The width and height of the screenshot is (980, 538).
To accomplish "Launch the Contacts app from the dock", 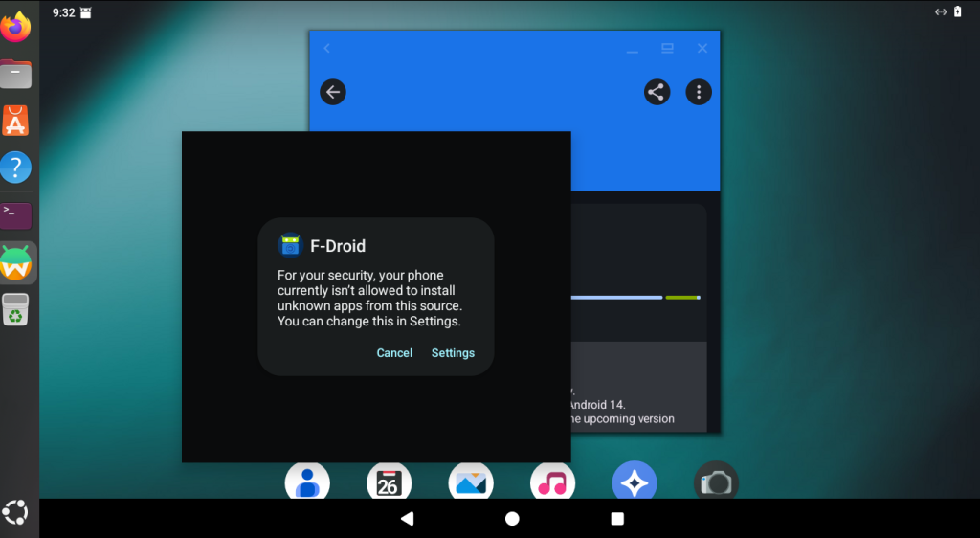I will tap(307, 482).
